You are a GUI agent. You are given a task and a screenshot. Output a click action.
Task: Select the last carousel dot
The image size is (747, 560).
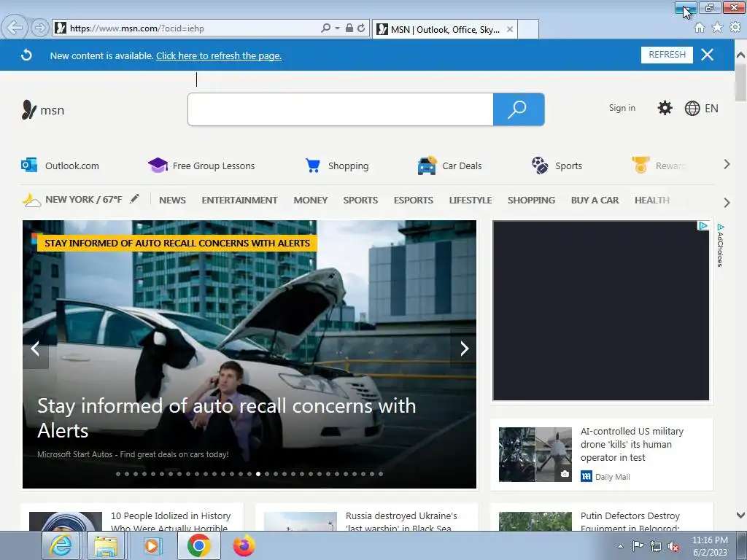[380, 474]
